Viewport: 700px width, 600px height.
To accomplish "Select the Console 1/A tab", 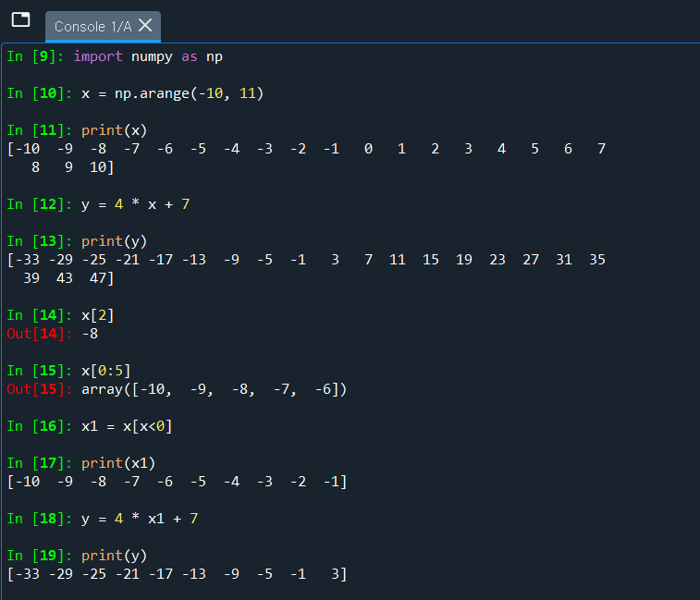I will [x=92, y=27].
